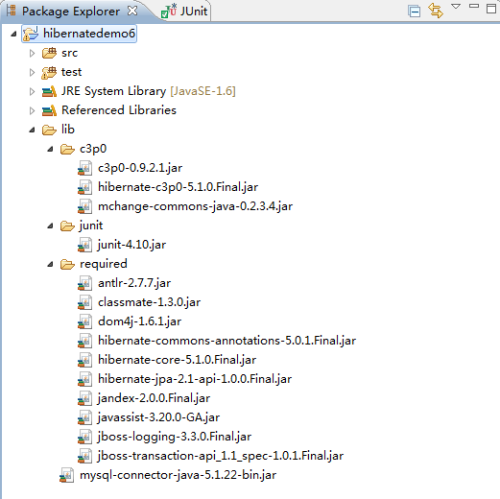Click jar icon of mysql-connector-java-5.1.22-bin.jar
Screen dimensions: 500x499
(x=66, y=475)
